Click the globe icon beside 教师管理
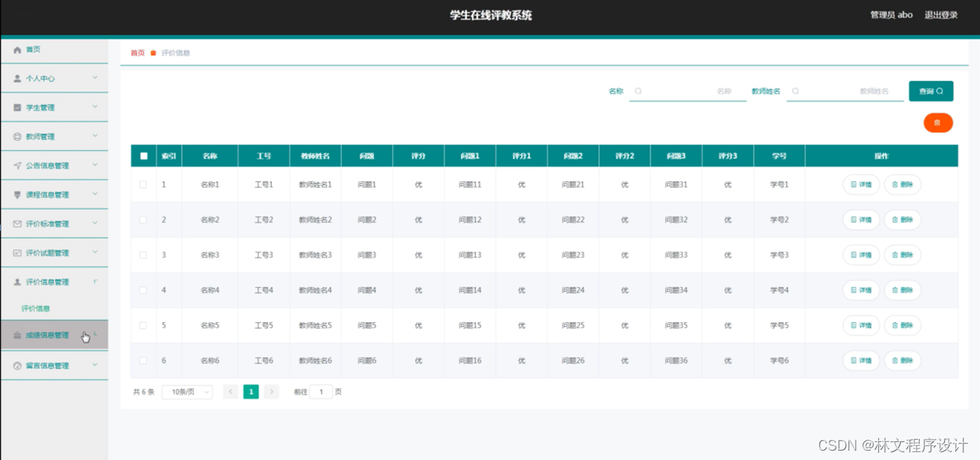980x460 pixels. point(17,137)
